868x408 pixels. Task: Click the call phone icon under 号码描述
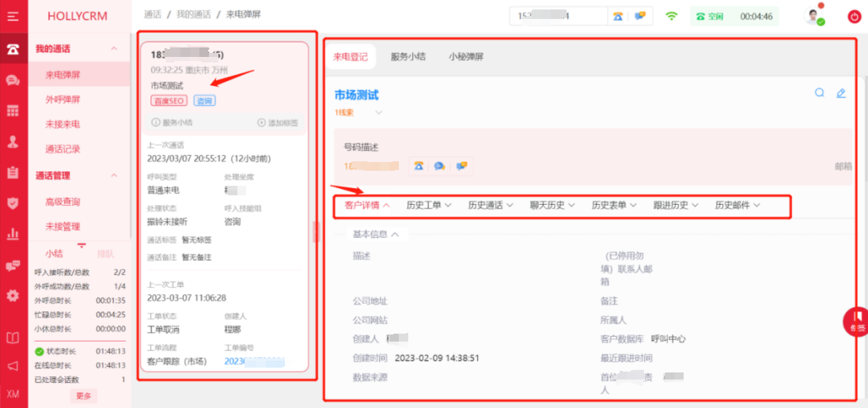pyautogui.click(x=419, y=165)
